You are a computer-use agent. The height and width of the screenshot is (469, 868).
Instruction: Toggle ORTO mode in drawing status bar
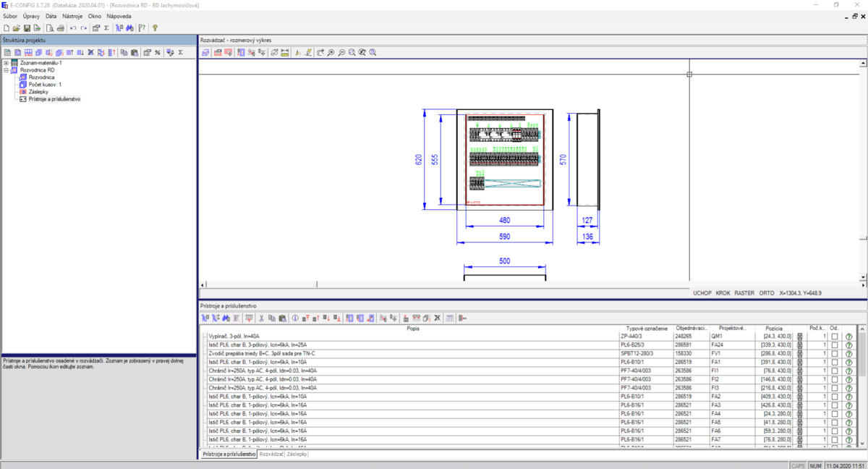(767, 293)
